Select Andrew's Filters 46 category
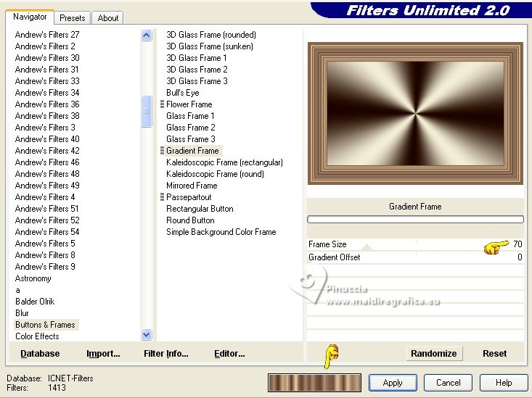Image resolution: width=532 pixels, height=398 pixels. coord(47,162)
